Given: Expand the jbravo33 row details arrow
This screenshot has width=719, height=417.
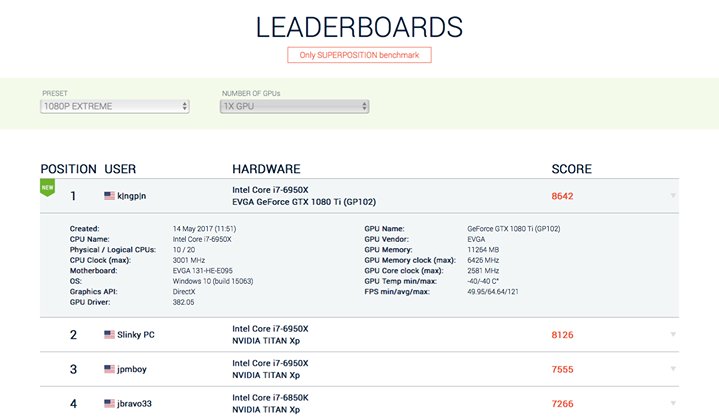Looking at the screenshot, I should click(673, 403).
